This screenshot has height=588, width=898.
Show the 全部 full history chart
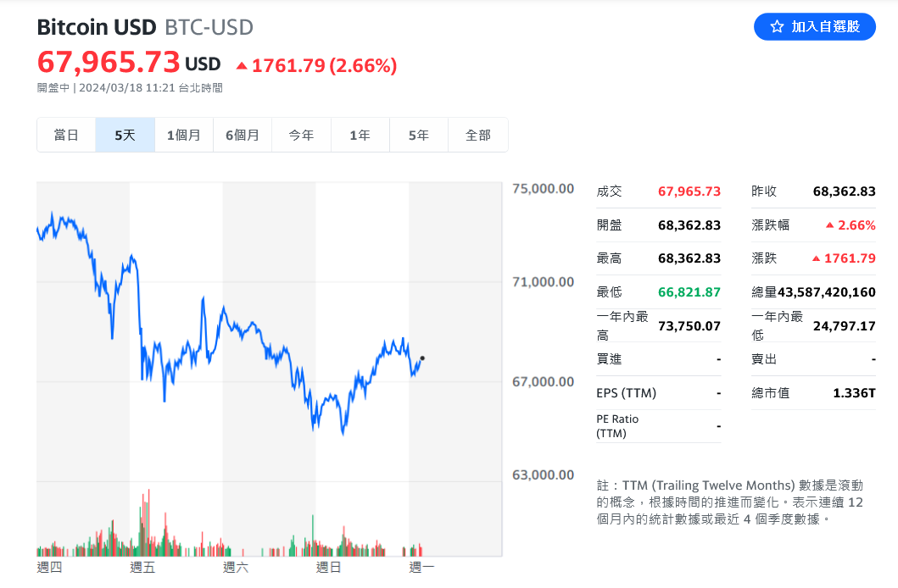(x=478, y=135)
